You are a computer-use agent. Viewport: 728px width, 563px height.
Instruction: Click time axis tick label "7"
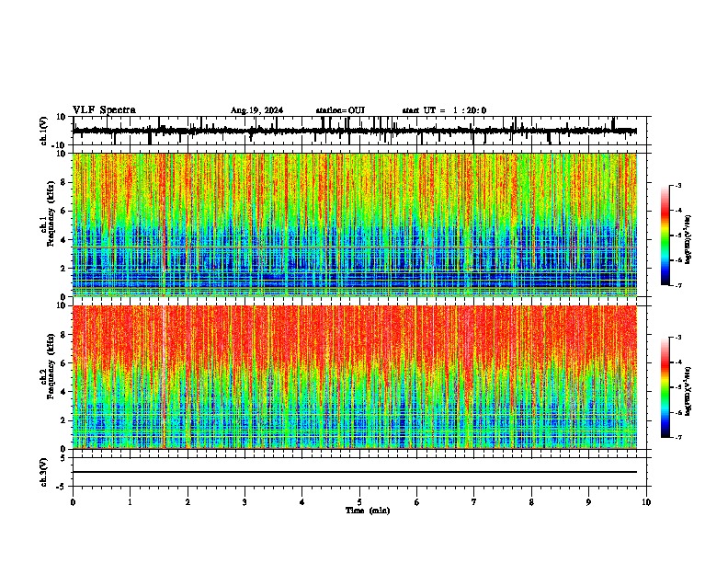tap(474, 502)
